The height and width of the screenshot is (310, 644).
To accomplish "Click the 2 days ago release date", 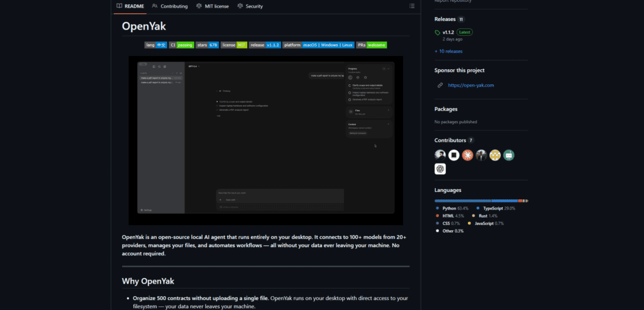I will coord(452,40).
